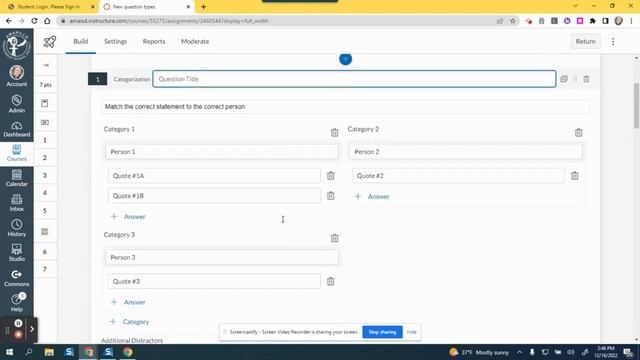Stop the Screencastify recording
640x360 pixels.
(18, 335)
